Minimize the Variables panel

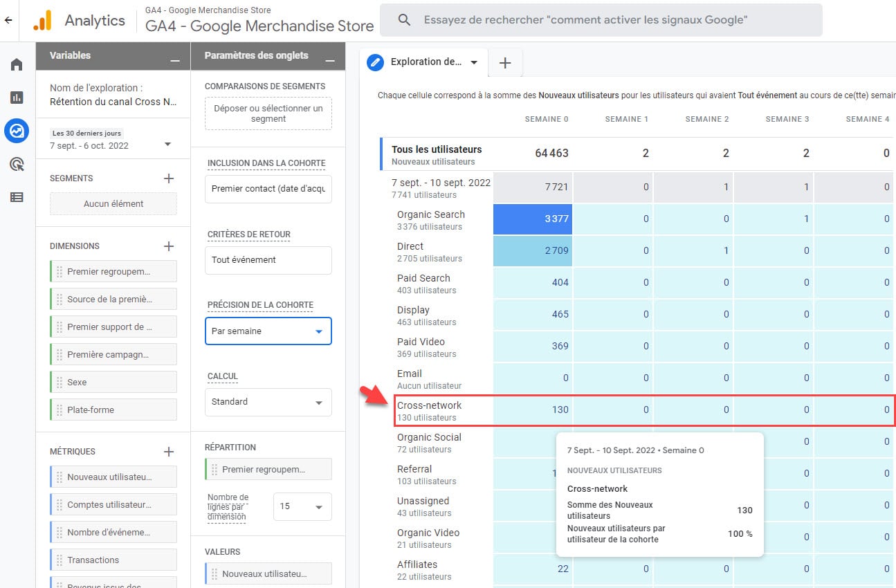point(175,61)
